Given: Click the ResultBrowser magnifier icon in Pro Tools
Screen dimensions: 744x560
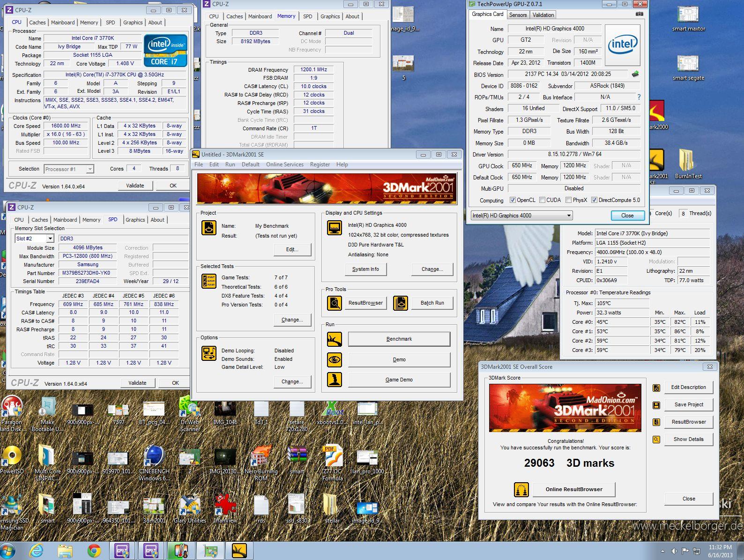Looking at the screenshot, I should tap(335, 303).
